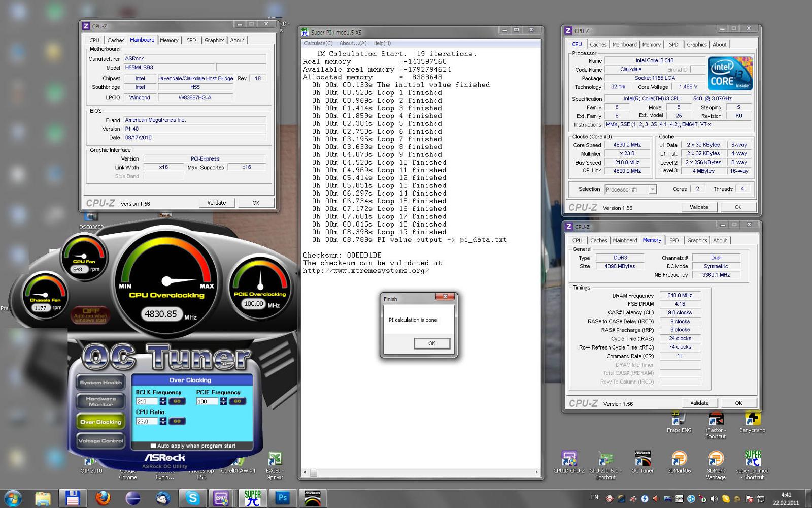Open About tab in Memory CPU-Z window
Image resolution: width=812 pixels, height=508 pixels.
(720, 241)
